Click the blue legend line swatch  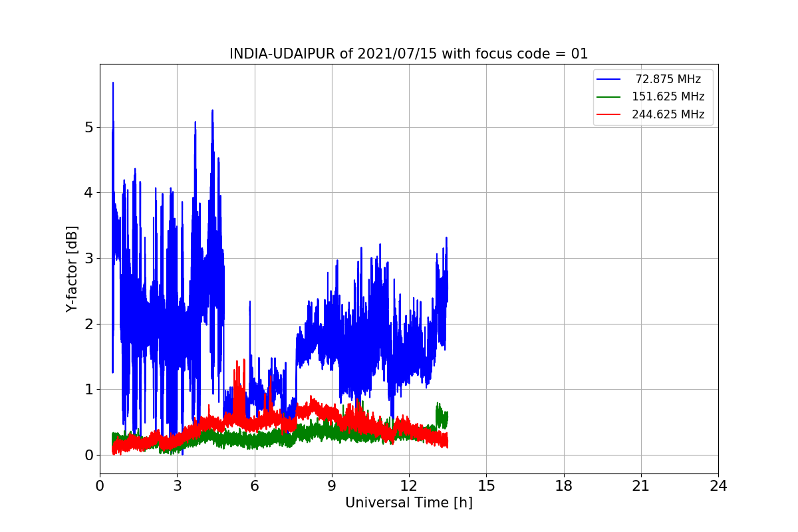609,79
